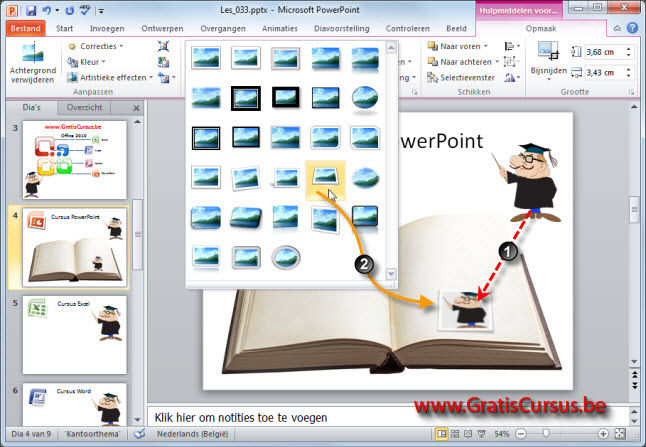Choose the metal oval picture style in last row
646x447 pixels.
click(x=286, y=257)
